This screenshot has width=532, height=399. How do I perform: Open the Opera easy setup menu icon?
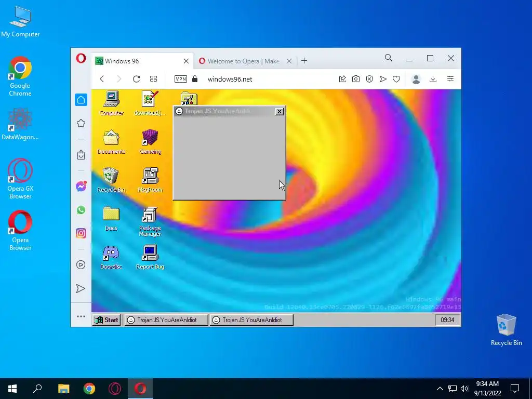point(450,79)
